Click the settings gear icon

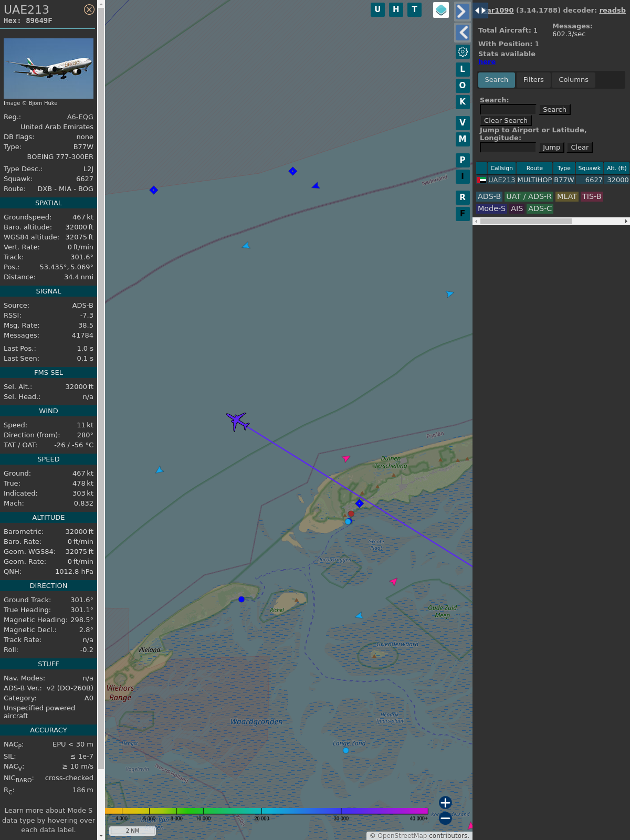463,51
